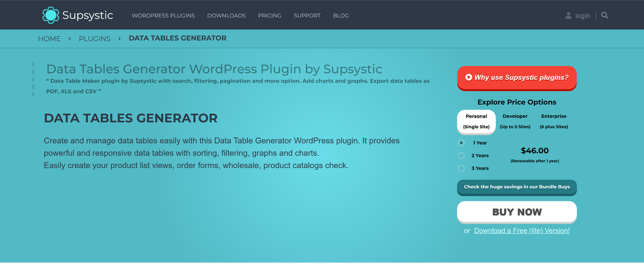Choose the 2 Years radio option
This screenshot has width=644, height=264.
pos(461,155)
